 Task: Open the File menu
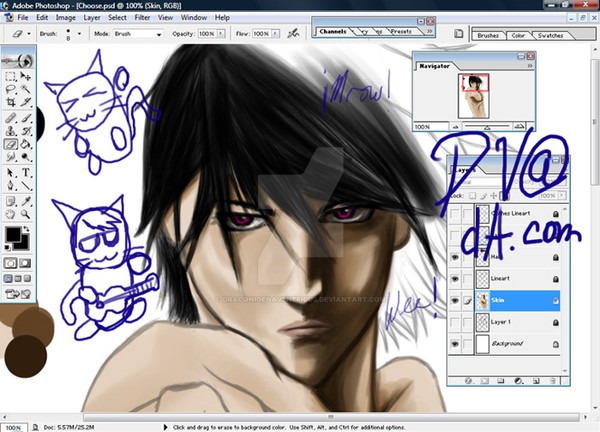pyautogui.click(x=23, y=18)
